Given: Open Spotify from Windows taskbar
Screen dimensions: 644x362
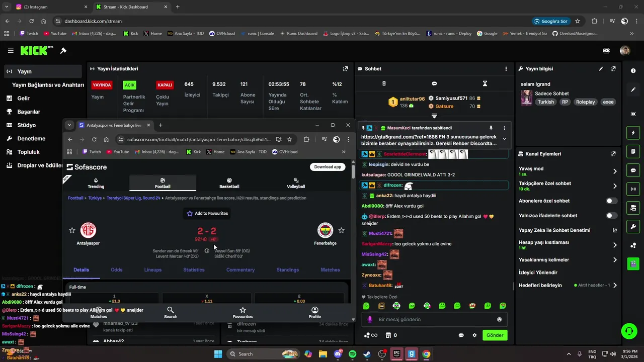Looking at the screenshot, I should (x=352, y=354).
